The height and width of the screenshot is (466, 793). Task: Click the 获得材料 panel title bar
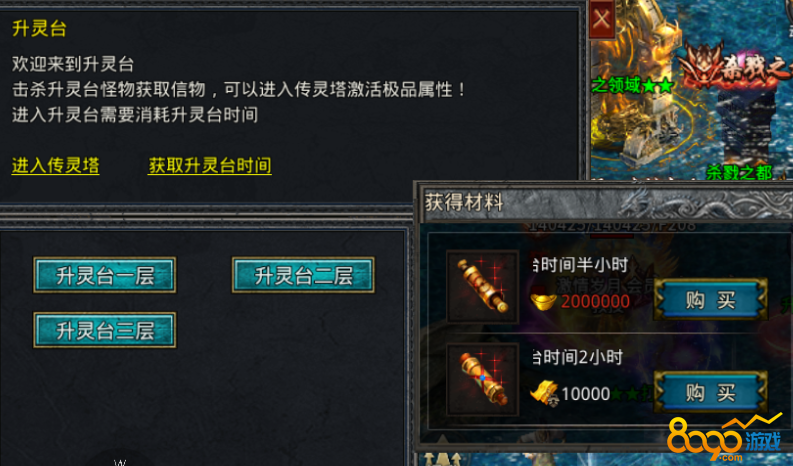(x=604, y=203)
